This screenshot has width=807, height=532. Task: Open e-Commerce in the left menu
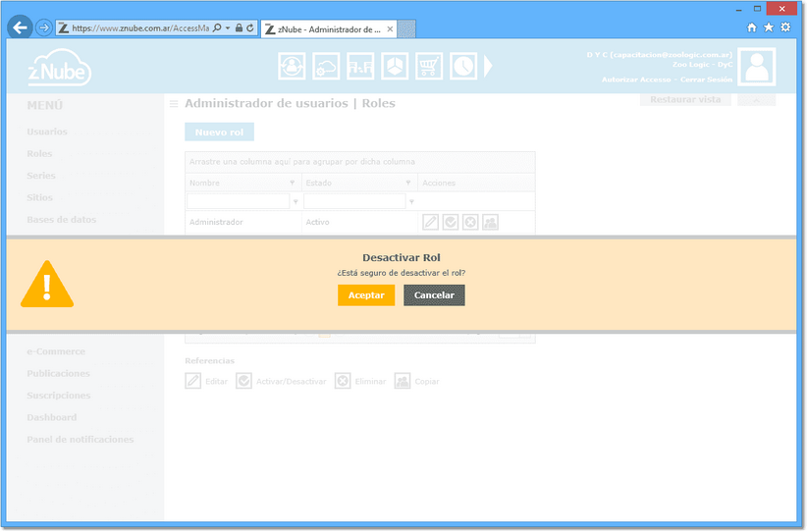pos(56,352)
